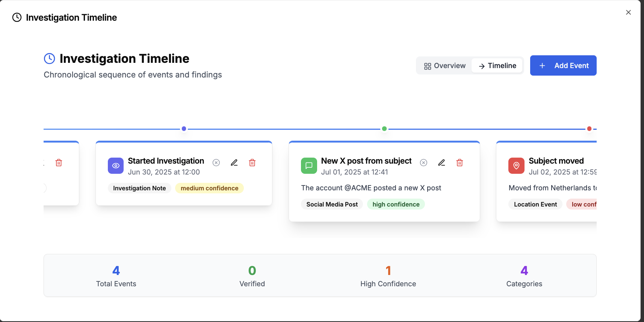Edit the New X post event

[441, 163]
